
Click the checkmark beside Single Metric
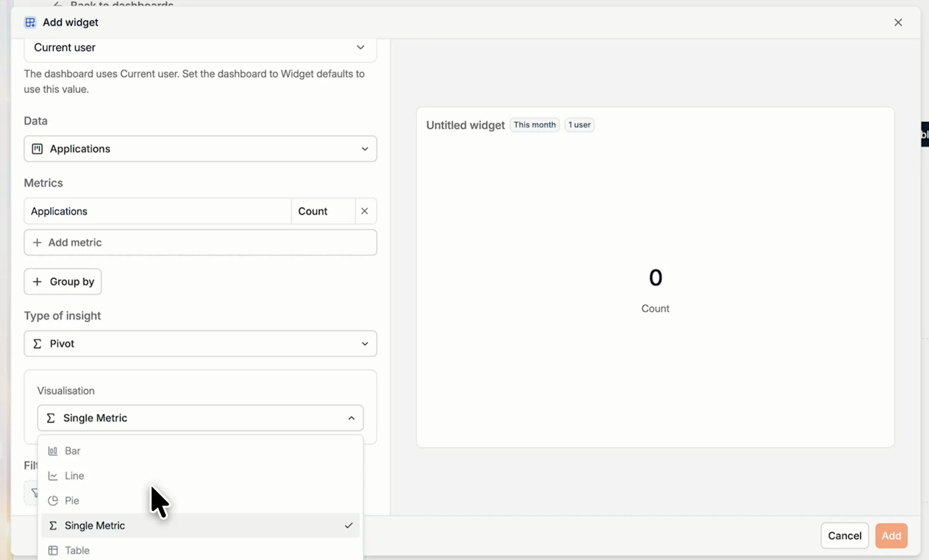[x=349, y=525]
